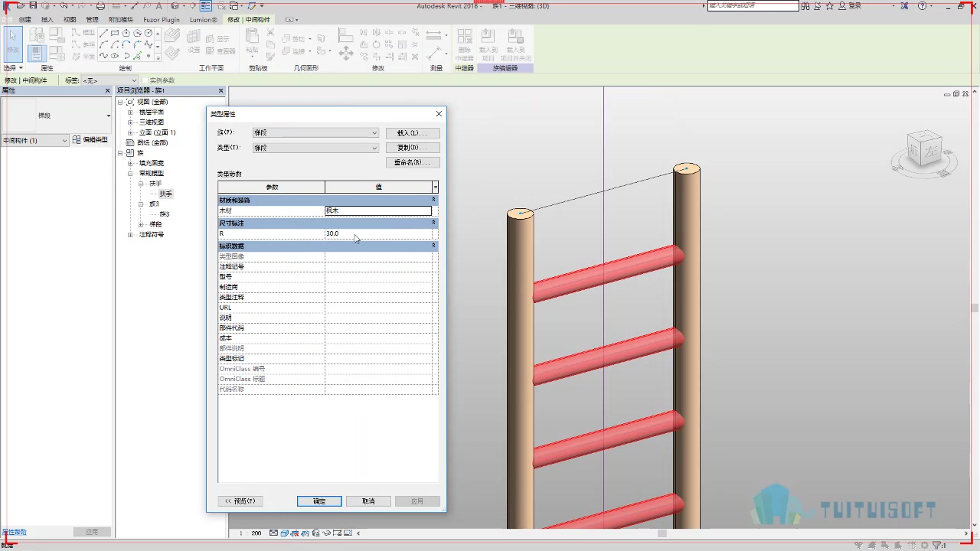Click the 枫木 material value field
The height and width of the screenshot is (551, 980).
tap(378, 210)
